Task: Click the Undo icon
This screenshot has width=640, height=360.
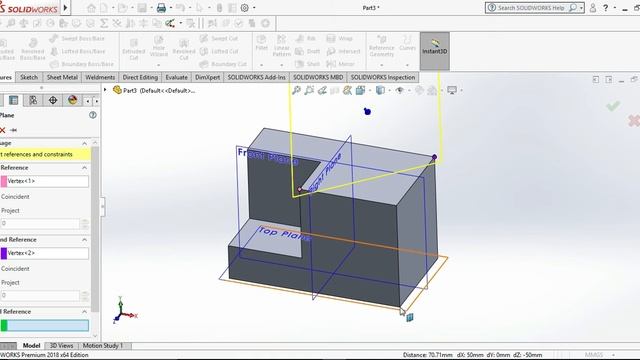Action: pos(180,8)
